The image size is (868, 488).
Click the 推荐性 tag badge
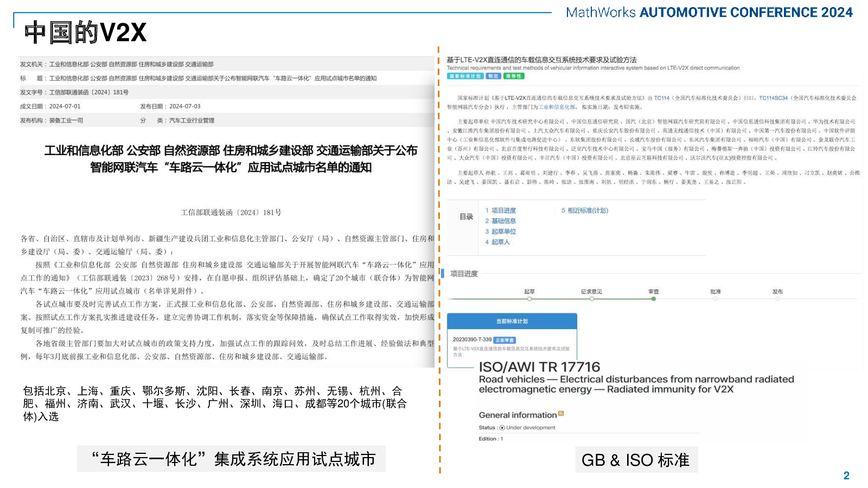point(513,76)
